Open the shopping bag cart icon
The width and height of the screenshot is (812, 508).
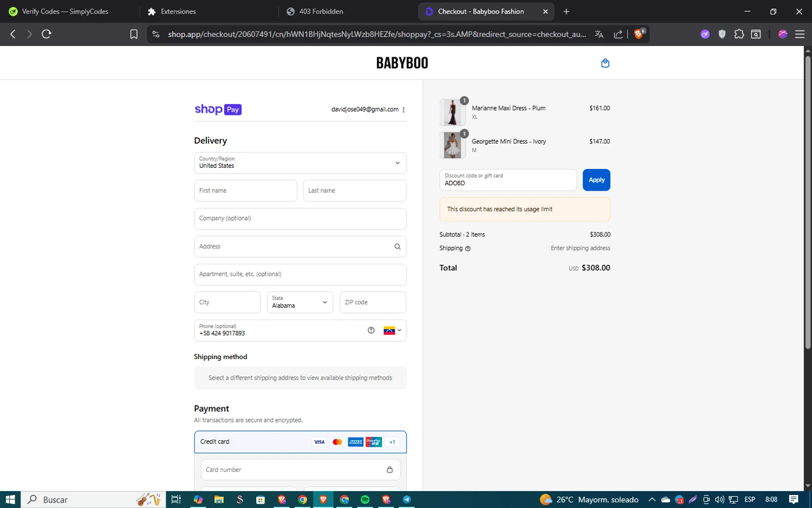tap(605, 63)
